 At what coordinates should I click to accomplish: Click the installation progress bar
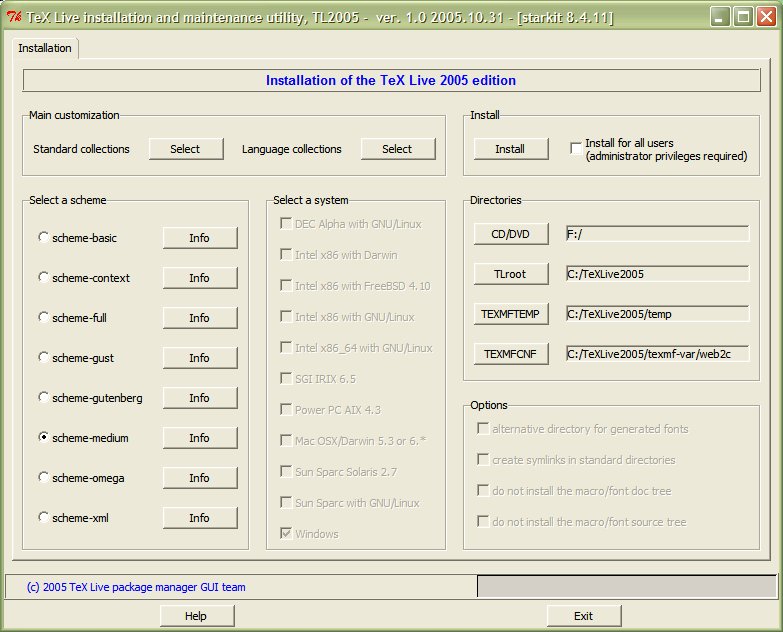pos(627,587)
